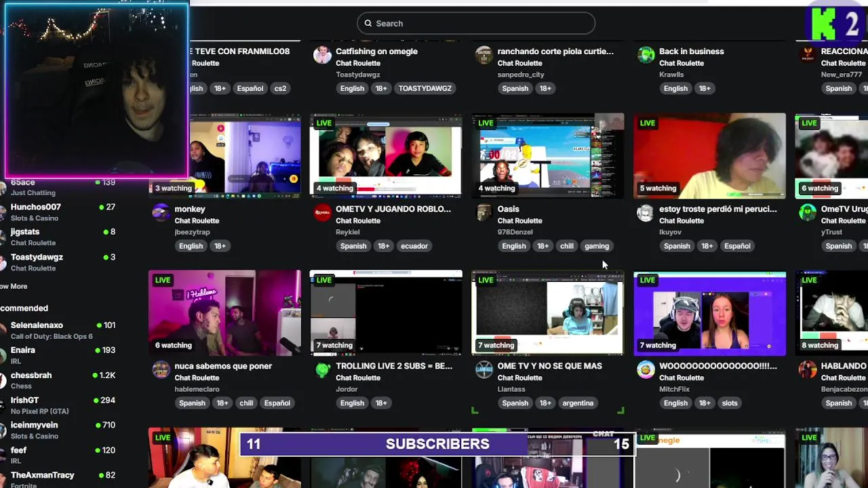Image resolution: width=868 pixels, height=488 pixels.
Task: Select the TOASTYDAWGZ tag
Action: 425,88
